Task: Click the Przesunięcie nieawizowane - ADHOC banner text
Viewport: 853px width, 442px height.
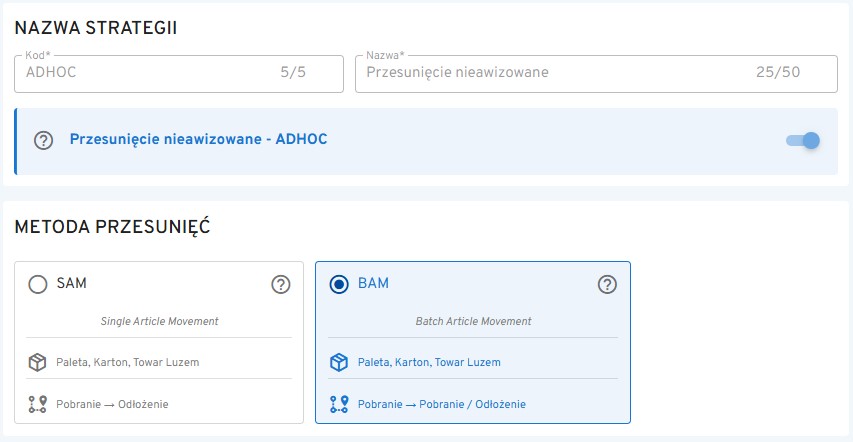Action: [198, 139]
